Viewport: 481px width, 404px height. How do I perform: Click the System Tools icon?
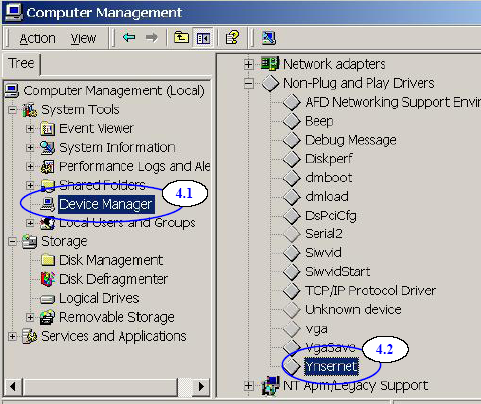(29, 110)
